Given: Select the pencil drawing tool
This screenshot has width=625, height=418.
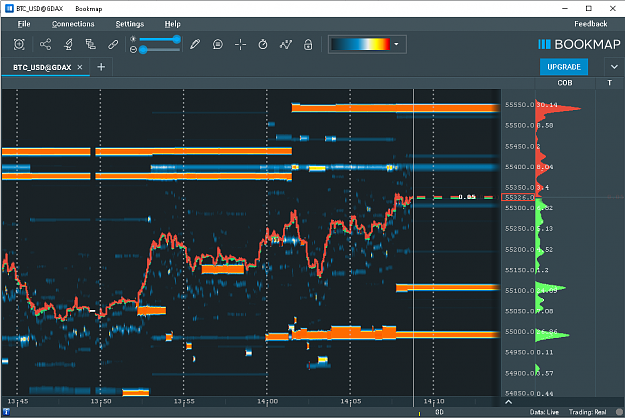Looking at the screenshot, I should click(x=195, y=44).
